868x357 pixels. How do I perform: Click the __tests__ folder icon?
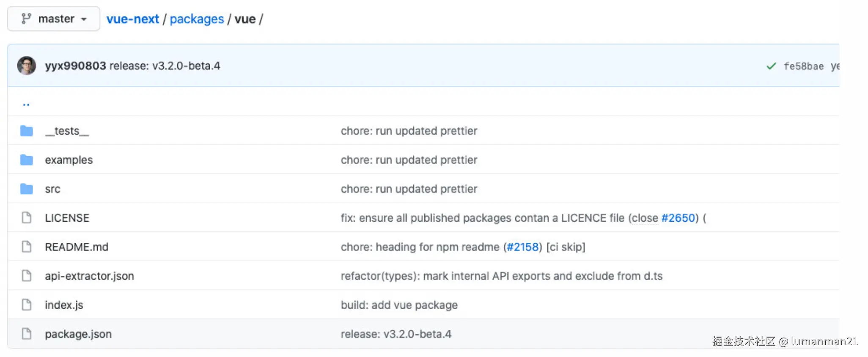pyautogui.click(x=27, y=131)
